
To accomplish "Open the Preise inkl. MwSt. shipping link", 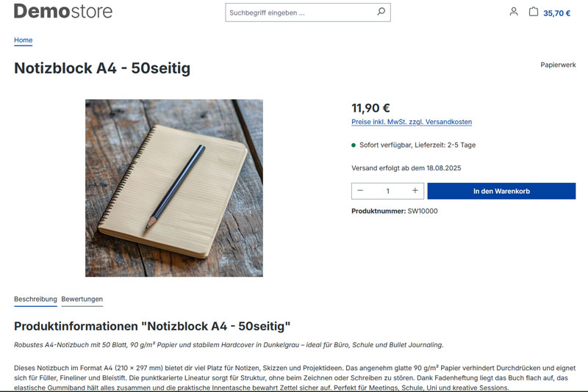I will 412,122.
